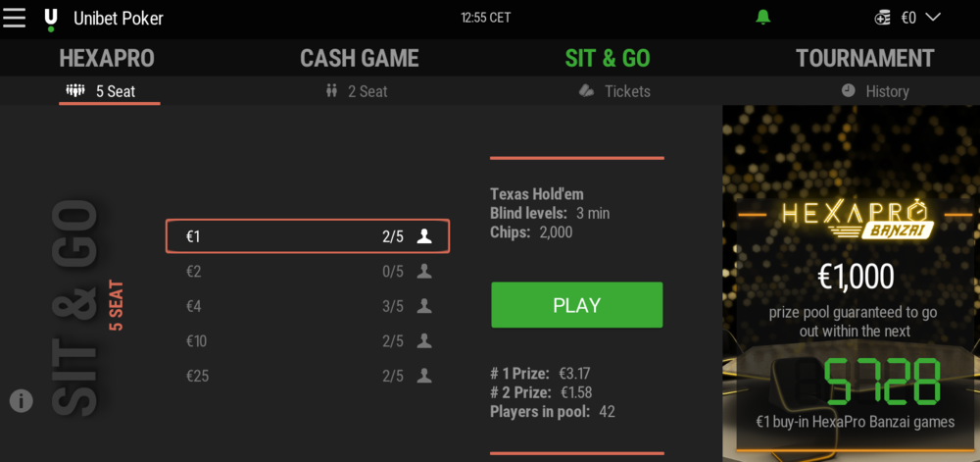Select the €10 buy-in option
Screen dimensions: 980x462
click(x=307, y=341)
